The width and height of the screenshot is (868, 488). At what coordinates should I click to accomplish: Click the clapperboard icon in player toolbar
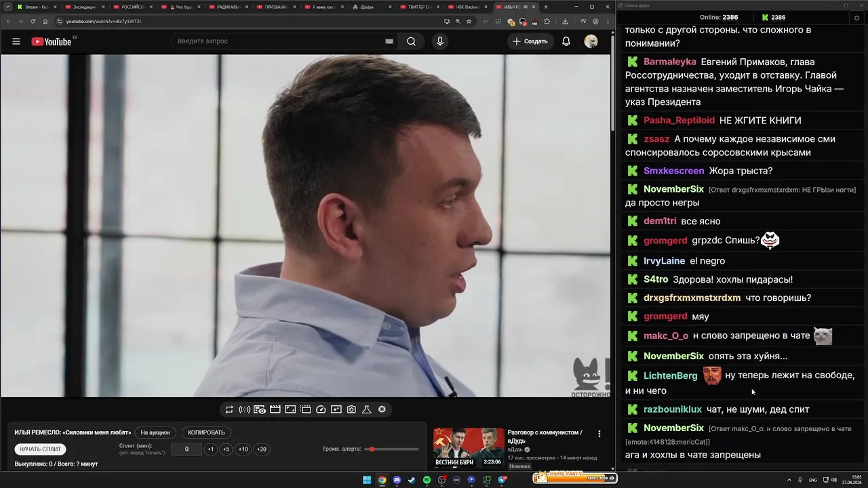coord(275,409)
